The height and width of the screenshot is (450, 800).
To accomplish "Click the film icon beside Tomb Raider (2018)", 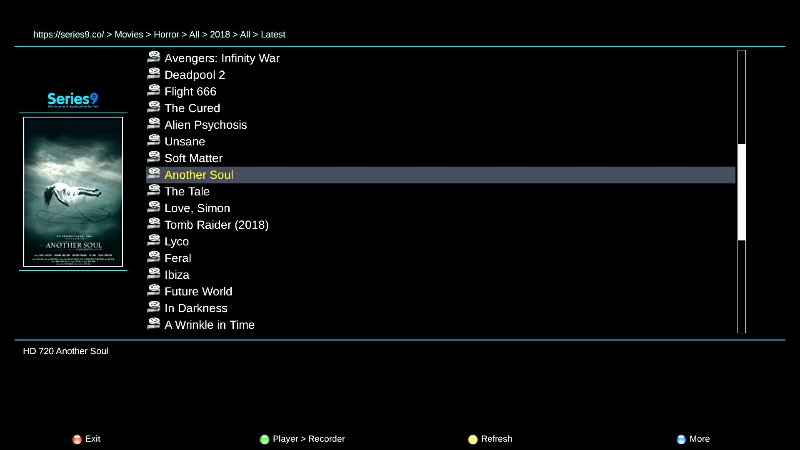I will point(154,223).
